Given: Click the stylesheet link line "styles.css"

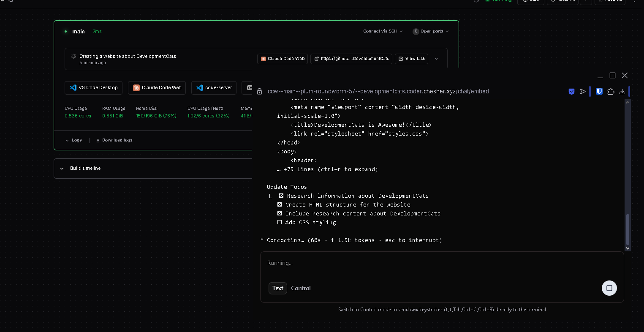Looking at the screenshot, I should [359, 133].
